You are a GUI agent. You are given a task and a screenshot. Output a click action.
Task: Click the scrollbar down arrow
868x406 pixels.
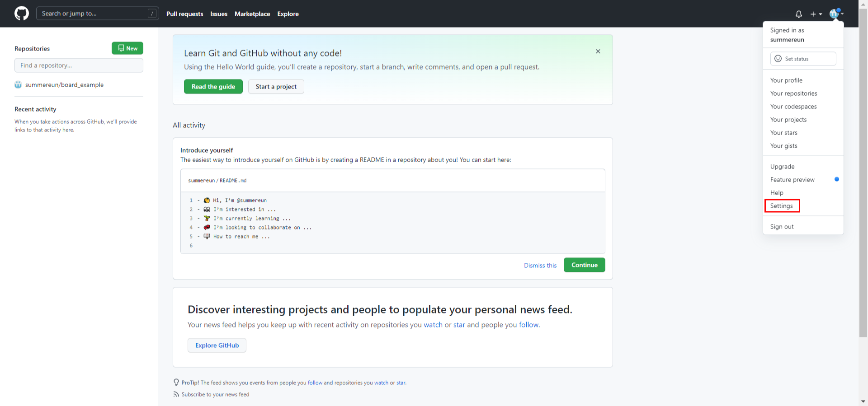click(863, 401)
